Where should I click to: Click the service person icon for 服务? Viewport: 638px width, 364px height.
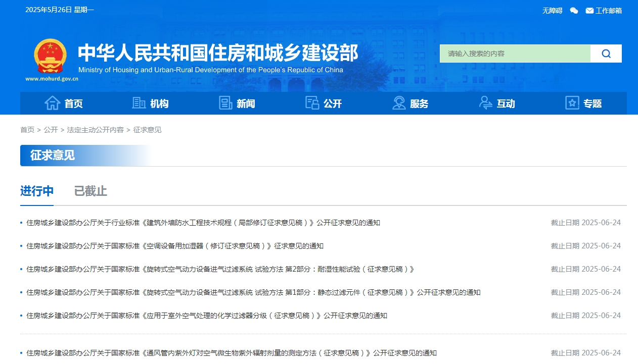[399, 103]
